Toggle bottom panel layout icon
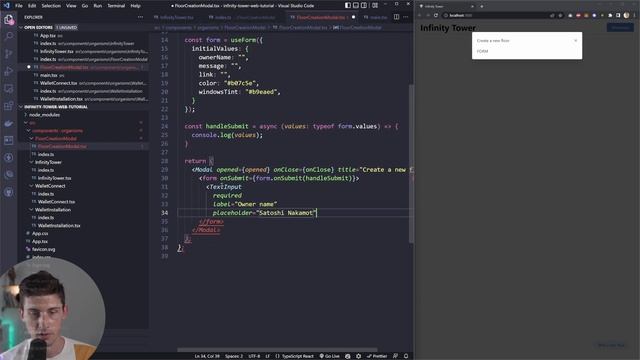This screenshot has height=360, width=640. (356, 6)
